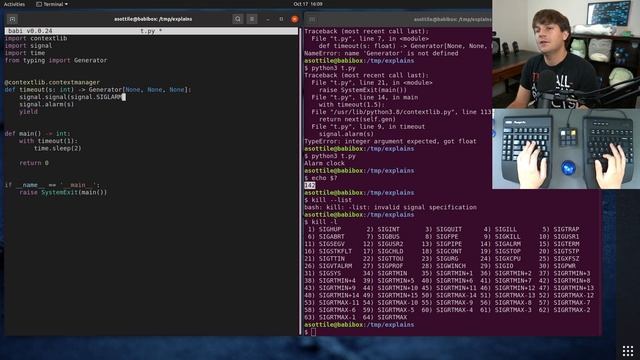Viewport: 640px width, 360px height.
Task: Click the 'import contextlib' line
Action: 36,38
